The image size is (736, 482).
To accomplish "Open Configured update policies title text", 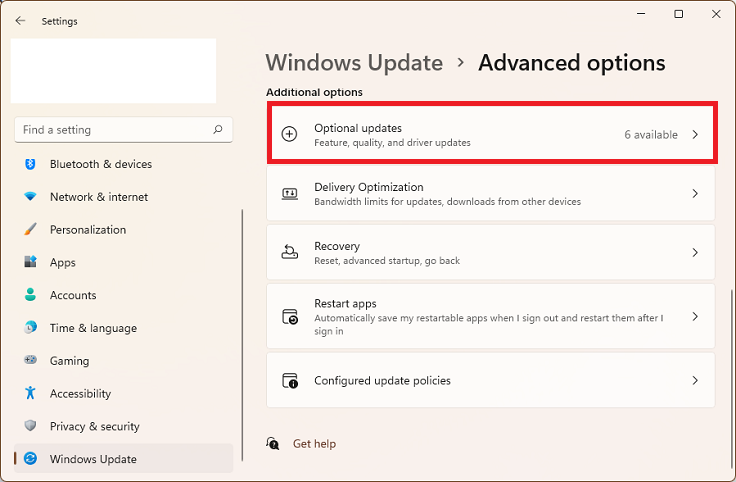I will (382, 381).
